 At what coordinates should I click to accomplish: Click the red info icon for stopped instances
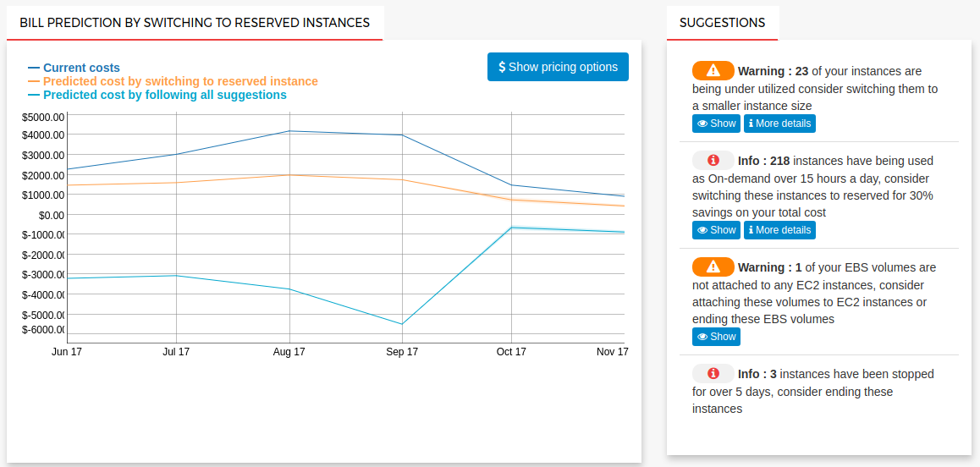pyautogui.click(x=713, y=373)
